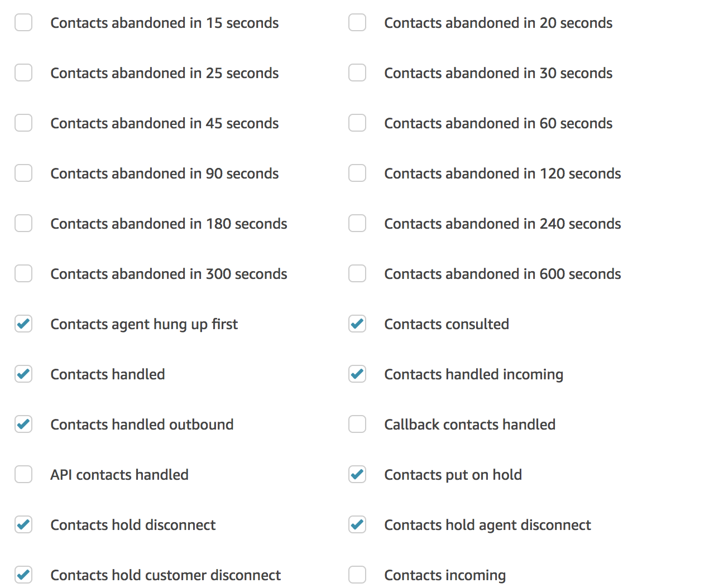719x588 pixels.
Task: Enable Contacts abandoned in 120 seconds checkbox
Action: point(357,173)
